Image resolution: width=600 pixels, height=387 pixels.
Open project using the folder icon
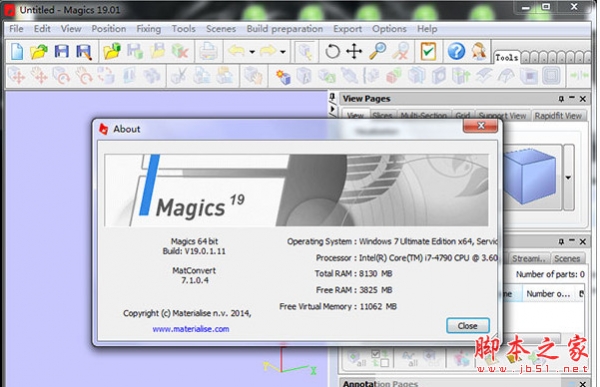pyautogui.click(x=39, y=52)
